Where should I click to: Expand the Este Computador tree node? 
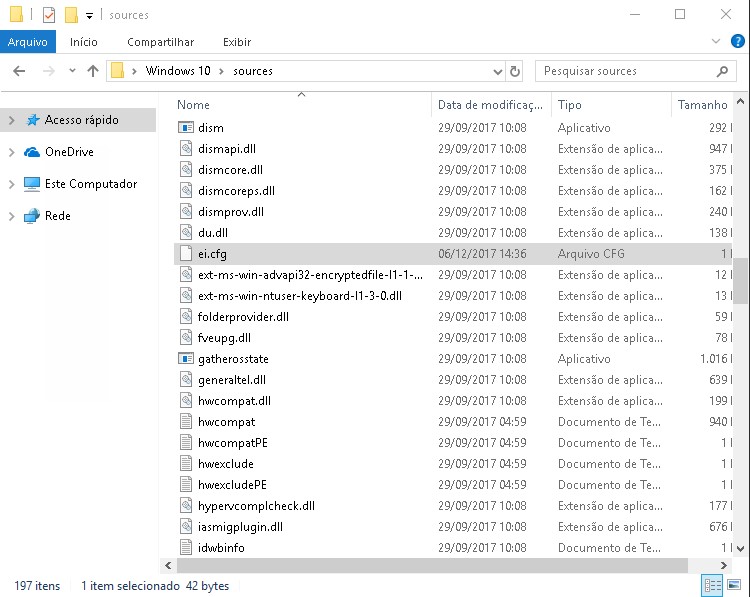[12, 184]
